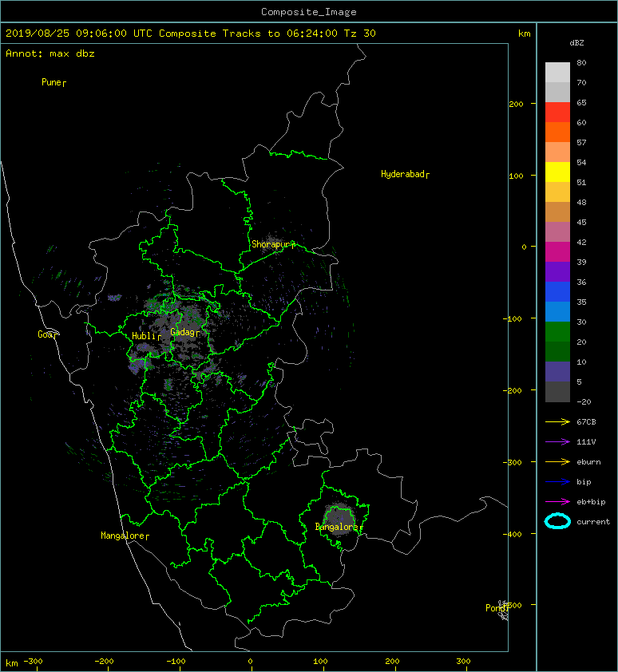Click the dark green 20 dBZ swatch
The width and height of the screenshot is (618, 672).
[x=557, y=351]
